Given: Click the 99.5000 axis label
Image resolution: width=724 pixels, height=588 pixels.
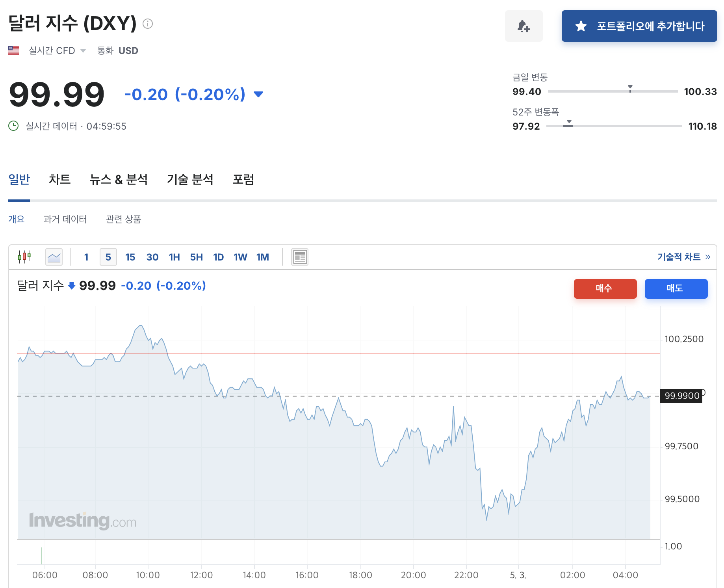Looking at the screenshot, I should (682, 499).
